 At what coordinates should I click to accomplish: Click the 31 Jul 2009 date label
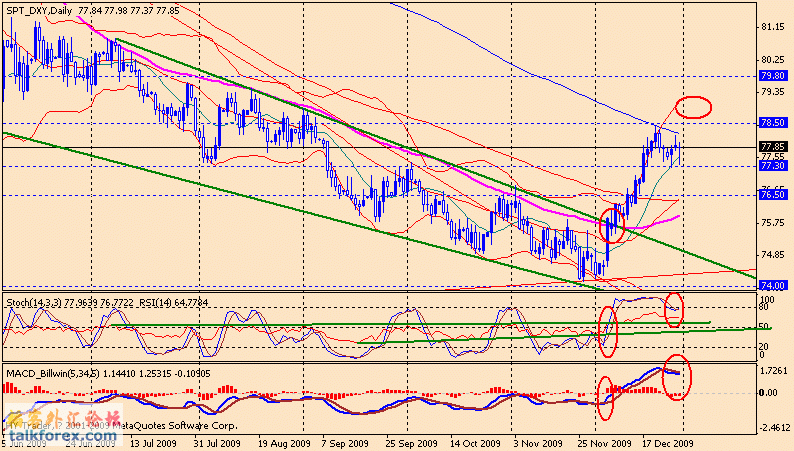coord(217,443)
